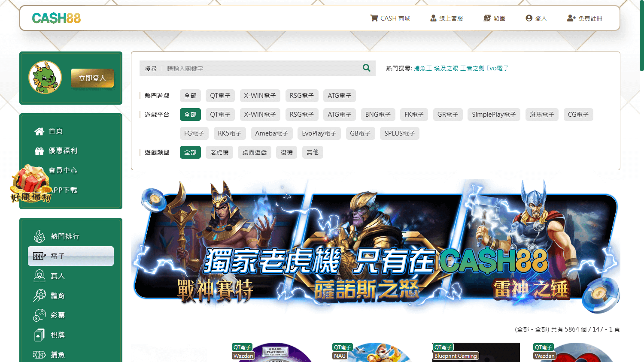Click the 立即登入 button
This screenshot has height=362, width=644.
tap(92, 78)
